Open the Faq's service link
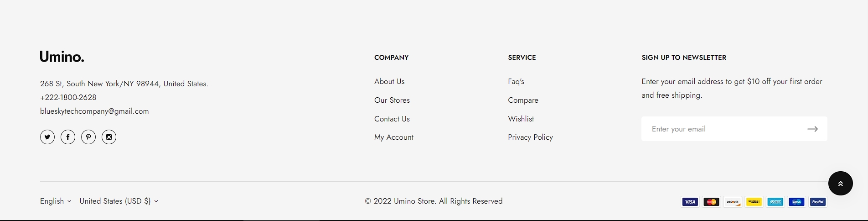Screen dimensions: 868x221 click(516, 82)
